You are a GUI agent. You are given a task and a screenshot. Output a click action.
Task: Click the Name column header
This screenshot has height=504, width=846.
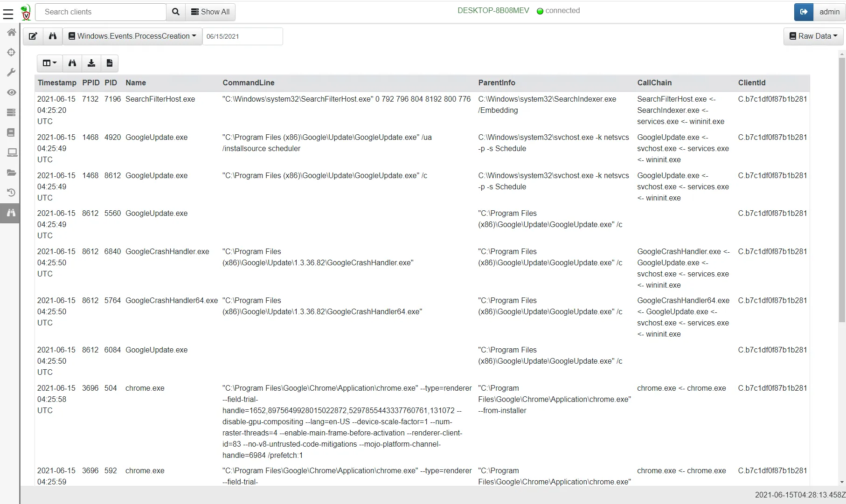[x=136, y=83]
